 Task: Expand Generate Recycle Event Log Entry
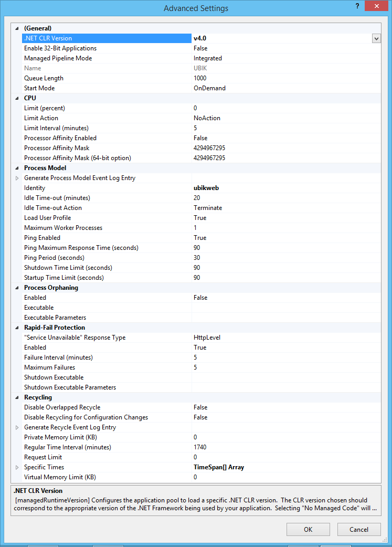pyautogui.click(x=17, y=427)
